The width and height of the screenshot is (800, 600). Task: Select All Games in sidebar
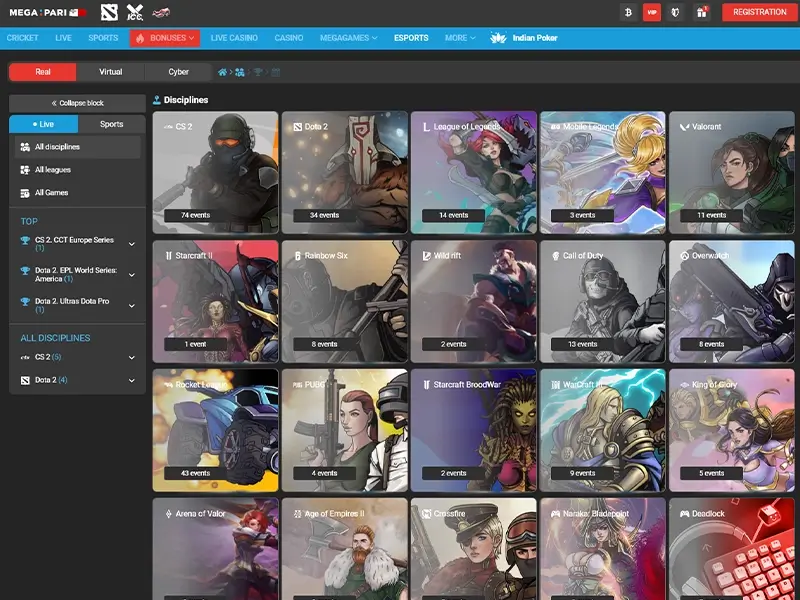click(x=78, y=193)
